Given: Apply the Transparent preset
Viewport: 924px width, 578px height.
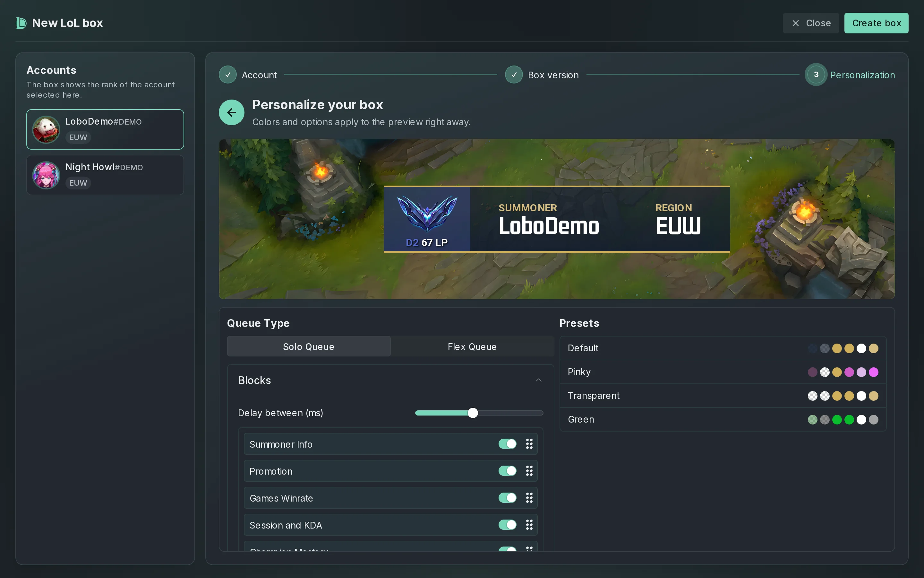Looking at the screenshot, I should (x=723, y=396).
